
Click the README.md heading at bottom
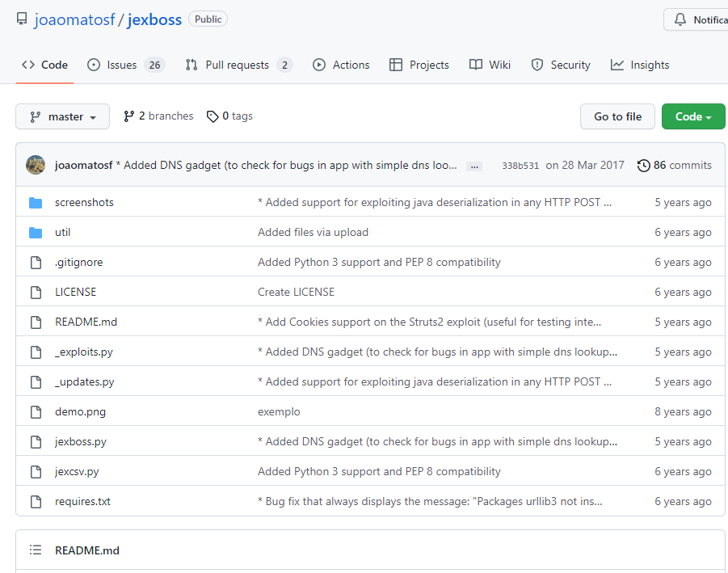point(86,550)
